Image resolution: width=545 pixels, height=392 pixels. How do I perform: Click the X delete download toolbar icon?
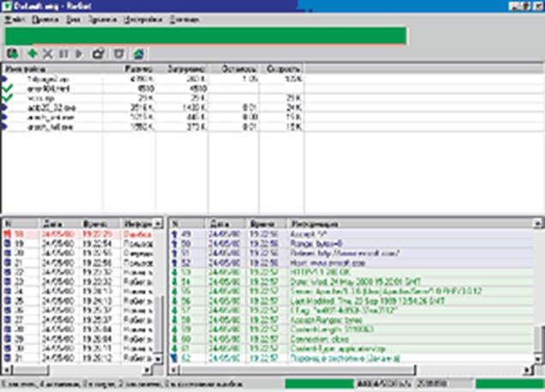[47, 53]
